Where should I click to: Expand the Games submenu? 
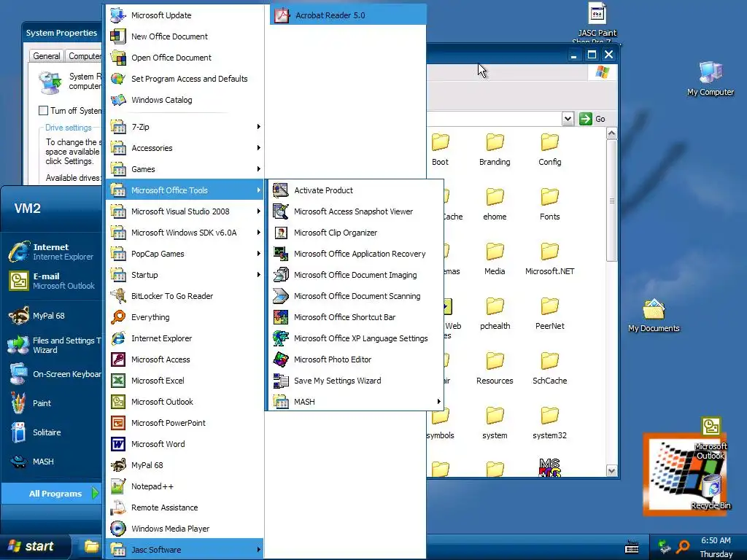pos(185,169)
